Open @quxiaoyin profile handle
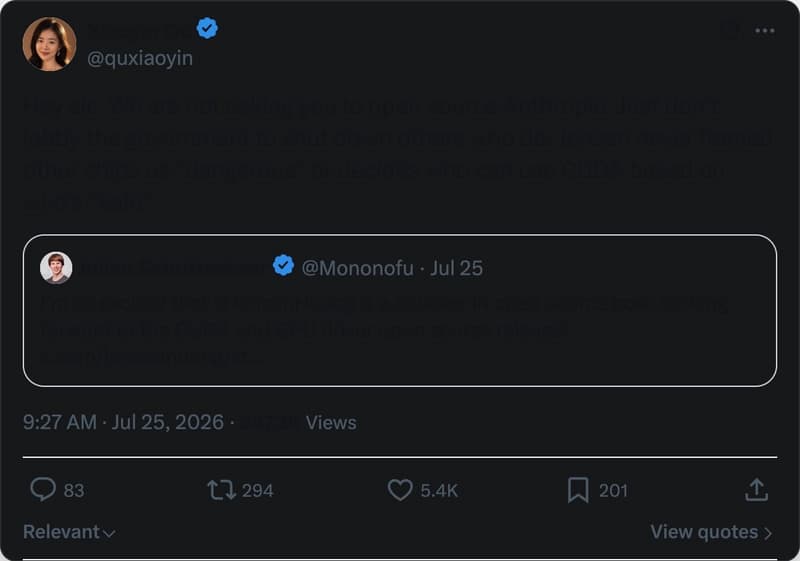 tap(140, 58)
